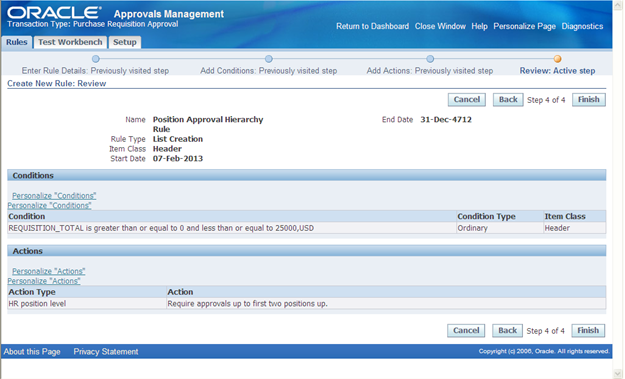The image size is (625, 379).
Task: Open the indented Personalize "Conditions" link
Action: point(54,196)
